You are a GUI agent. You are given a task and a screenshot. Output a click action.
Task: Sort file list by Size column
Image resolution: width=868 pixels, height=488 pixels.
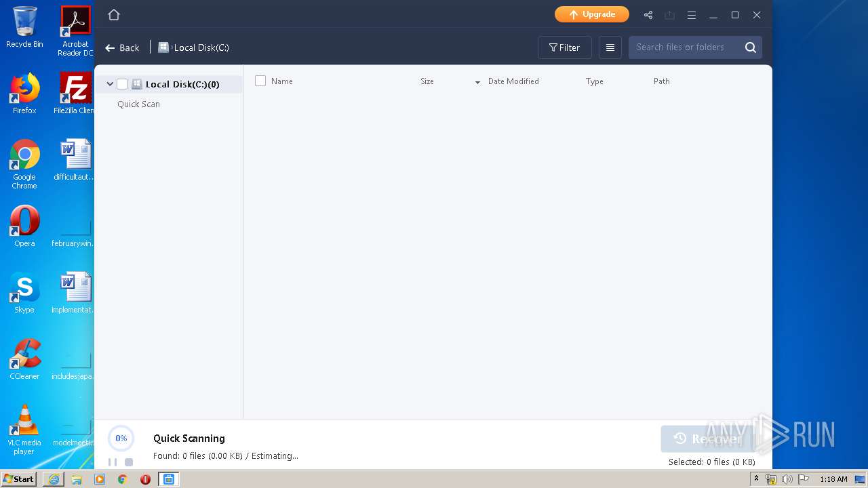(x=427, y=81)
